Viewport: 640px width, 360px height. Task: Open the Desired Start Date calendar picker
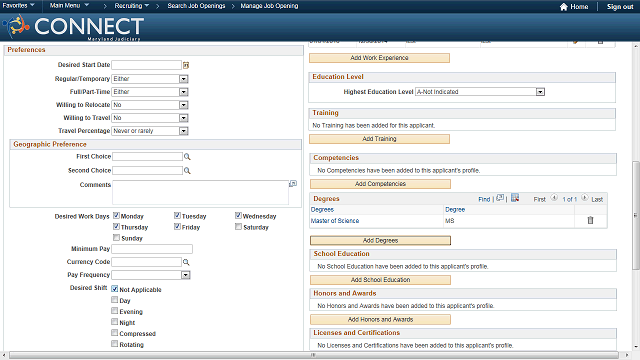coord(186,65)
